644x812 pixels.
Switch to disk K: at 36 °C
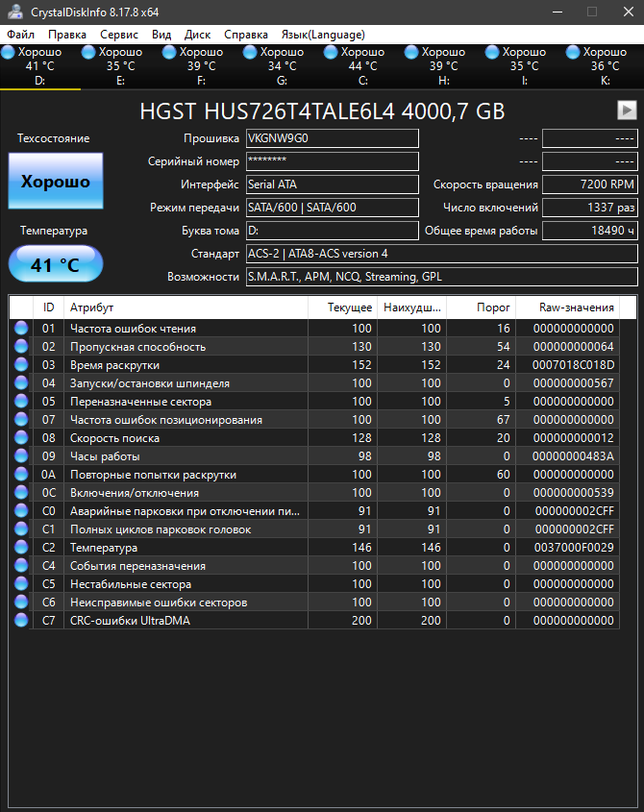[605, 66]
